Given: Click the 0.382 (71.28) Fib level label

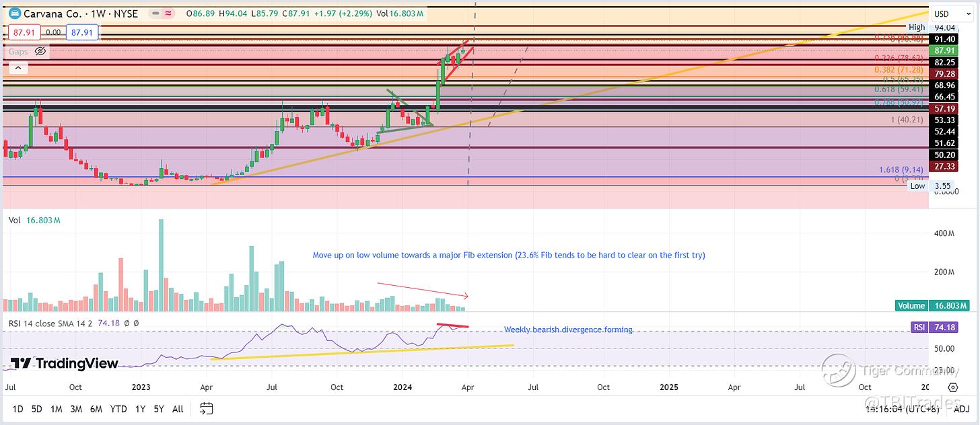Looking at the screenshot, I should click(x=898, y=69).
